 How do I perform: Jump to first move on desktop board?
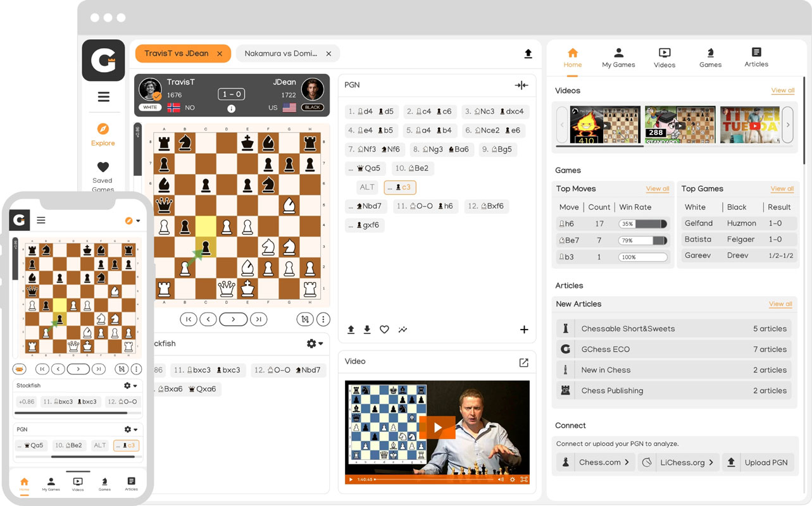pyautogui.click(x=189, y=319)
